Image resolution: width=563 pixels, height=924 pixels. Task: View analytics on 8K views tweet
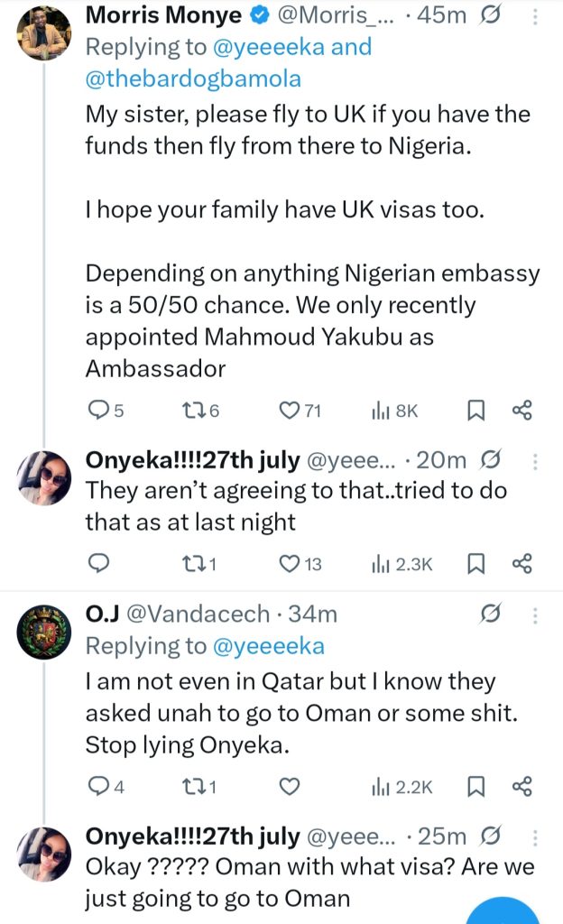point(395,411)
